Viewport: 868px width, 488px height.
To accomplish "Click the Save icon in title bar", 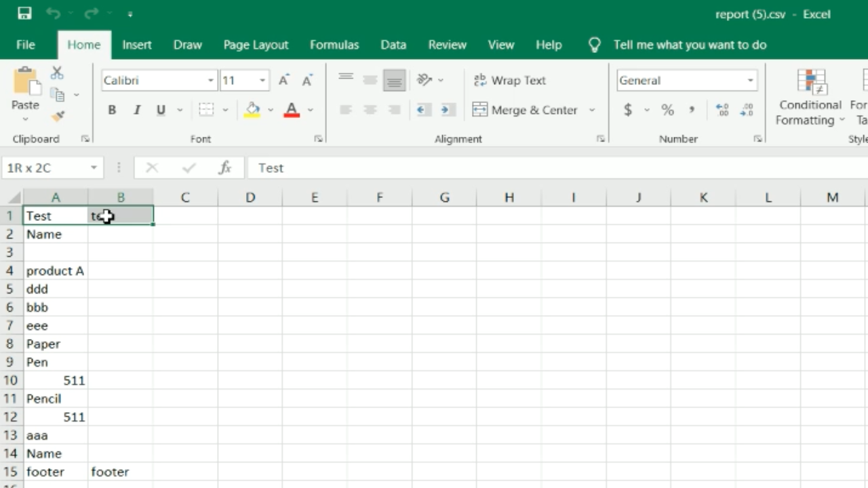I will click(x=24, y=14).
